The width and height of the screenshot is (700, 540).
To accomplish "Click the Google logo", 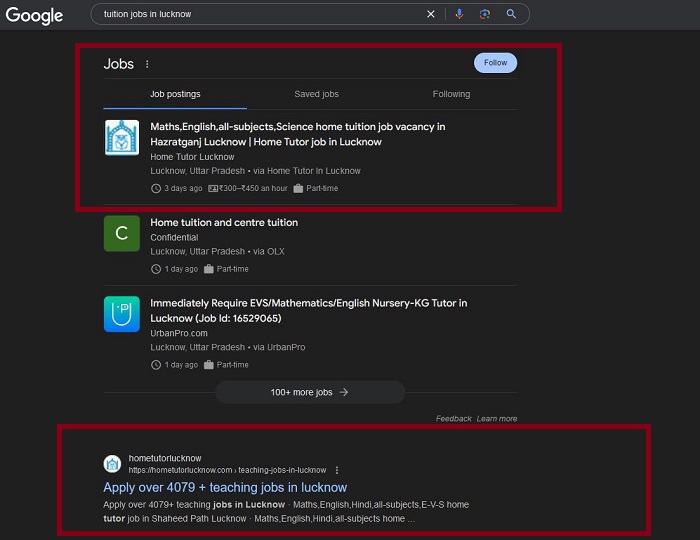I will coord(34,16).
